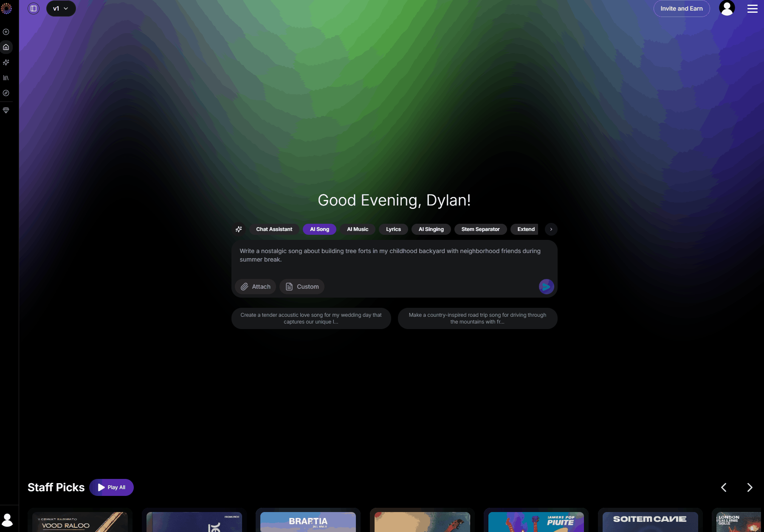Open the Library icon in the sidebar
The image size is (764, 532).
tap(6, 78)
